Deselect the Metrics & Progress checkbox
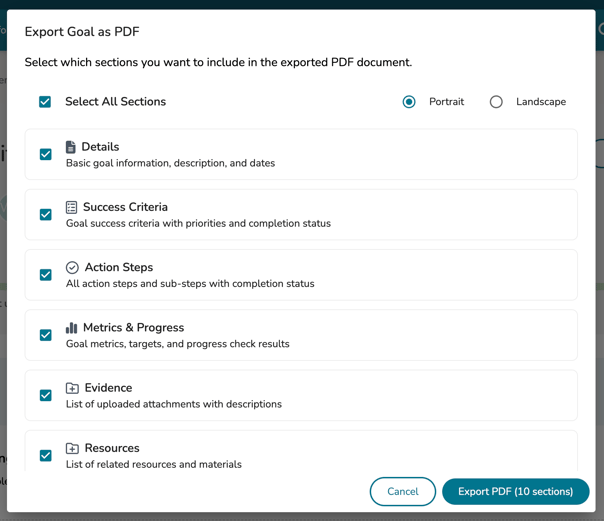This screenshot has width=604, height=521. coord(46,335)
